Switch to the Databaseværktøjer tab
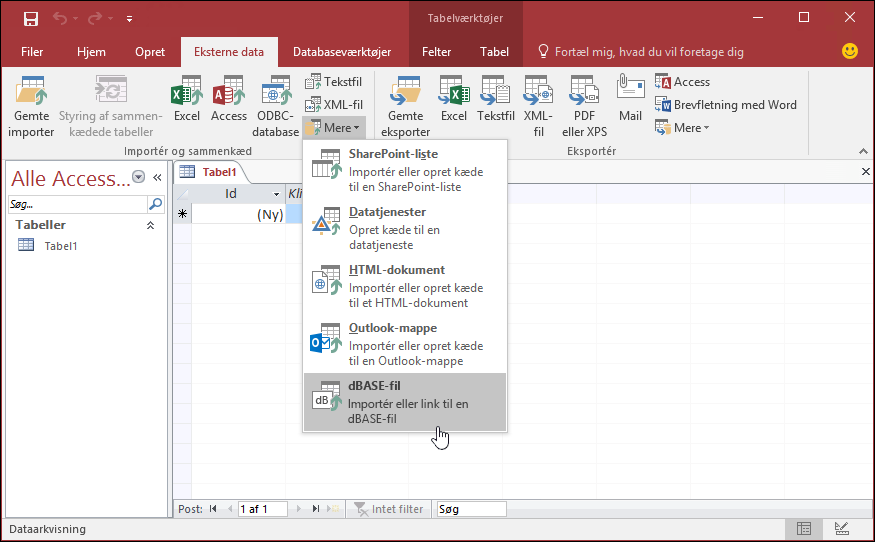The image size is (875, 542). (342, 52)
